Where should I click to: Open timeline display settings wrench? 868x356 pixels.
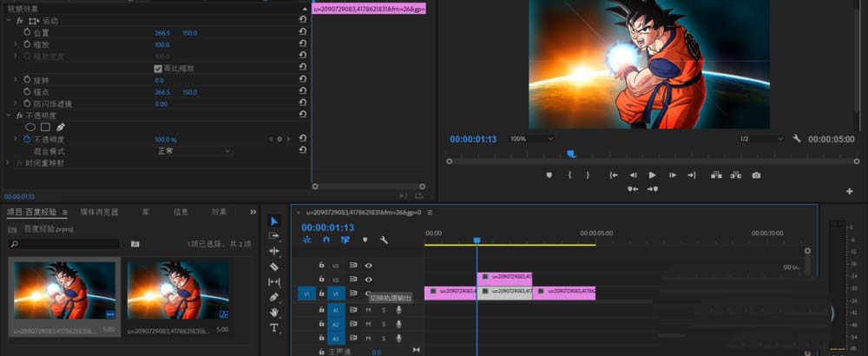(384, 240)
